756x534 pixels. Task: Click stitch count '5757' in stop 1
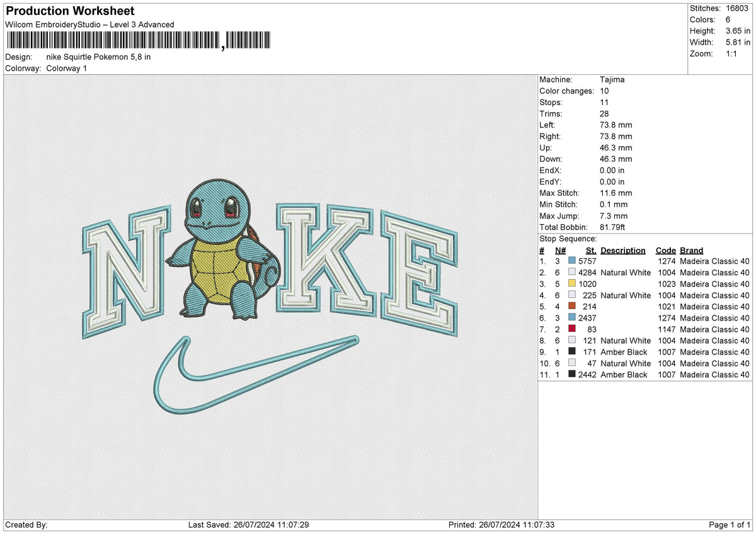[587, 260]
